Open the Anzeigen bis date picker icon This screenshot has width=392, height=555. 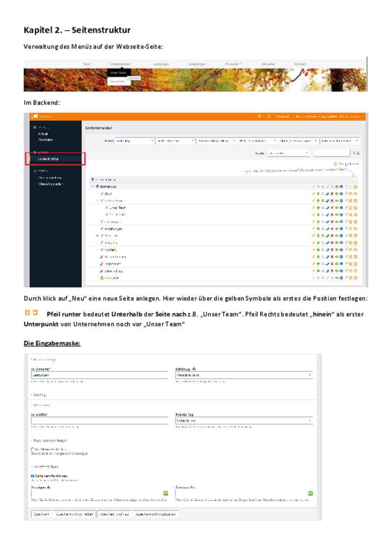point(310,493)
